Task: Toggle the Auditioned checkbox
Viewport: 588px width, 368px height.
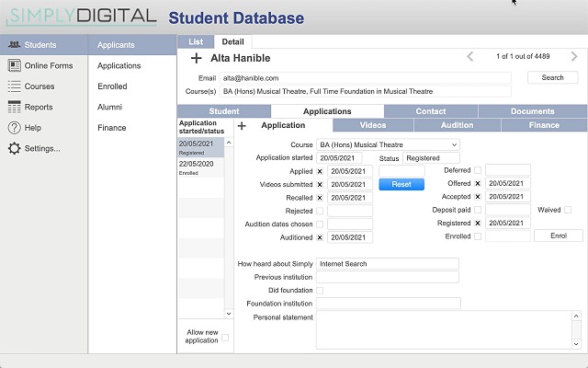Action: pyautogui.click(x=320, y=237)
